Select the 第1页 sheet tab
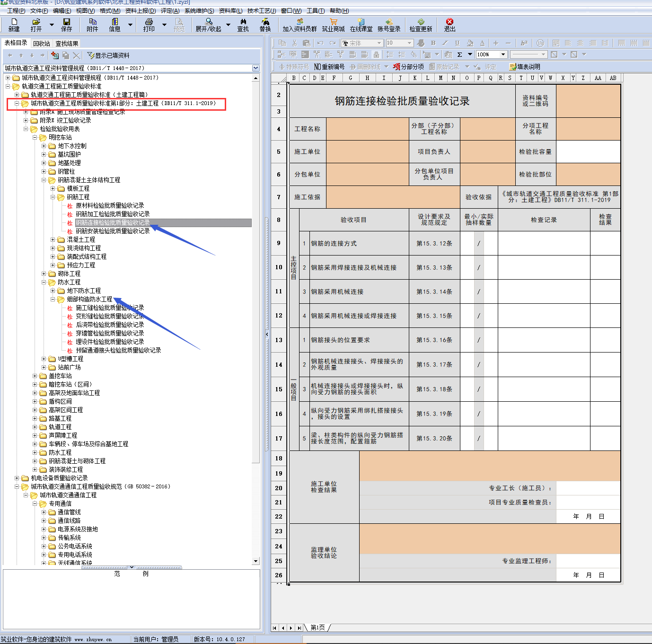652x644 pixels. click(x=317, y=627)
